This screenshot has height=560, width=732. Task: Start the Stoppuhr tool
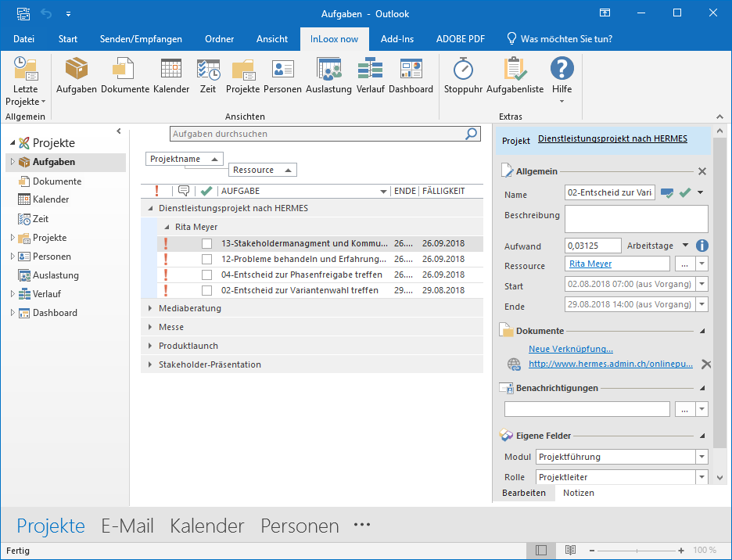pyautogui.click(x=463, y=76)
